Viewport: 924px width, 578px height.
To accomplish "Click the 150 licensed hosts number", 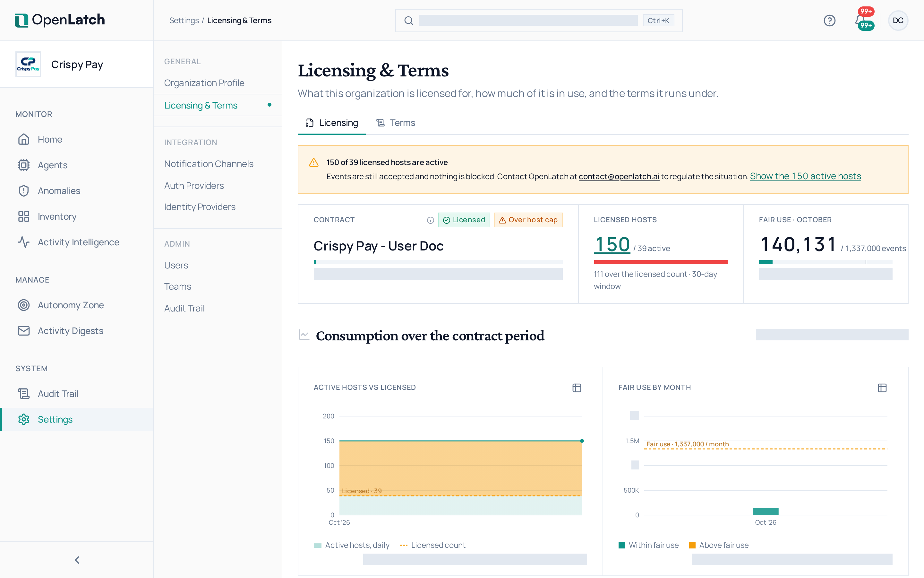I will [x=612, y=244].
